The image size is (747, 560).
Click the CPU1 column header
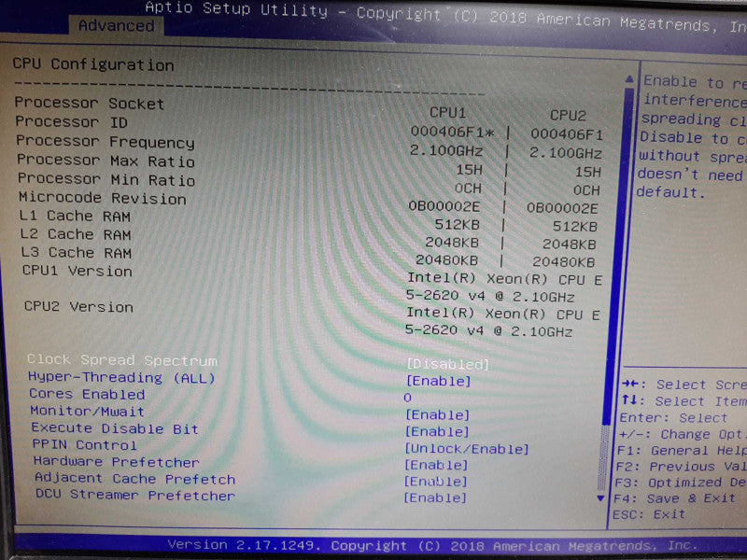[x=448, y=112]
